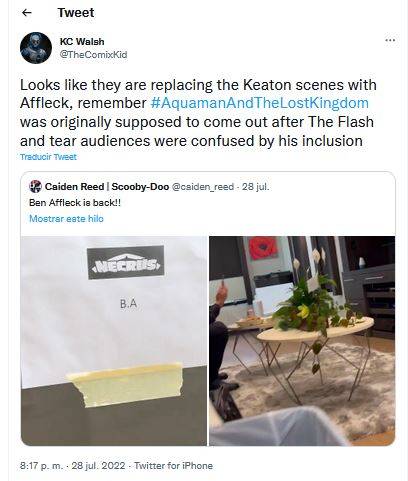Open the #AquamanAndTheLostKingdom hashtag
The image size is (408, 481).
click(x=260, y=103)
